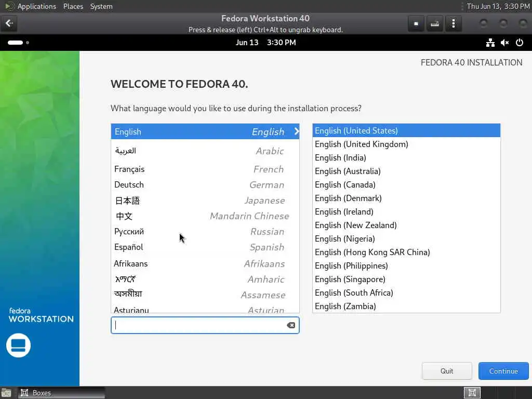The image size is (532, 399).
Task: Choose English (India) locale
Action: click(x=406, y=158)
